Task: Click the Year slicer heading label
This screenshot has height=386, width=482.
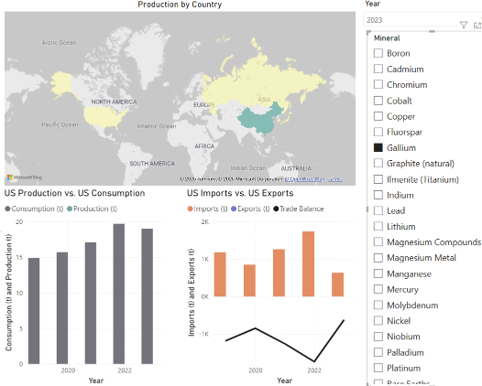Action: point(372,4)
